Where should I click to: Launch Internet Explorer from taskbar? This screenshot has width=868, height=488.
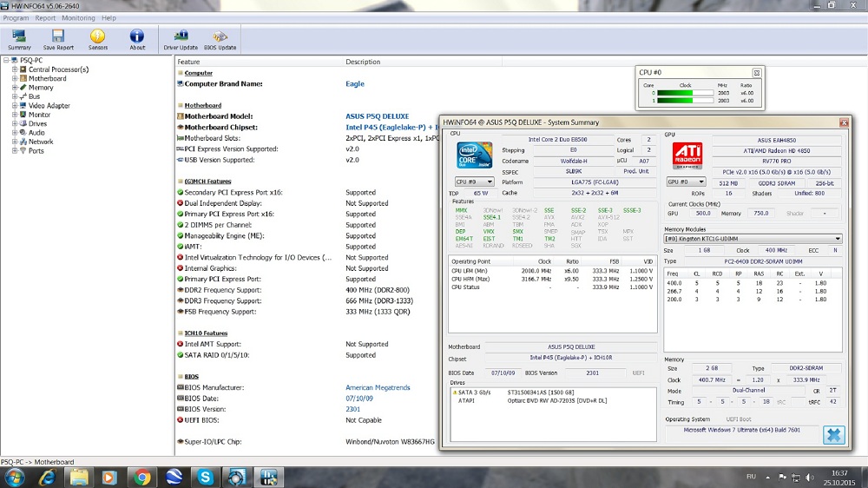[x=47, y=477]
